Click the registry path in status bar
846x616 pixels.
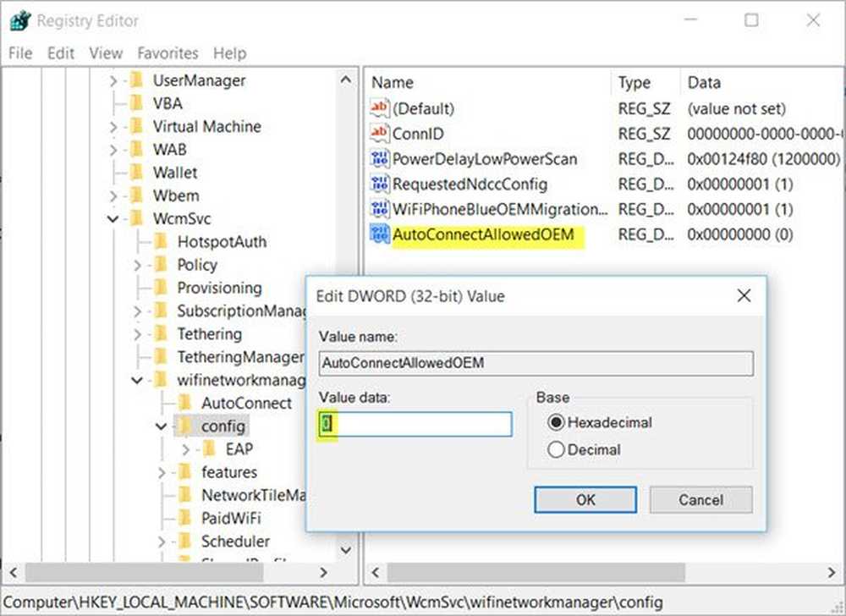(x=332, y=602)
